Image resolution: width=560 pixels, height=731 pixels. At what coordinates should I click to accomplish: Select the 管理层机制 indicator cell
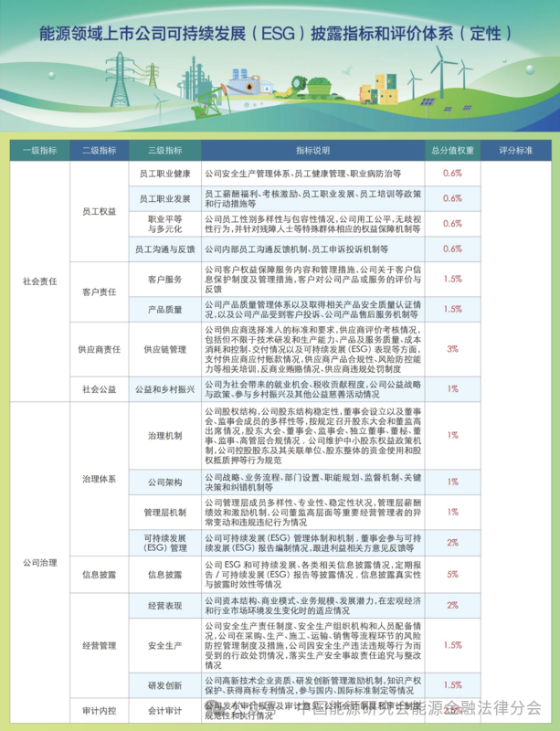(165, 512)
